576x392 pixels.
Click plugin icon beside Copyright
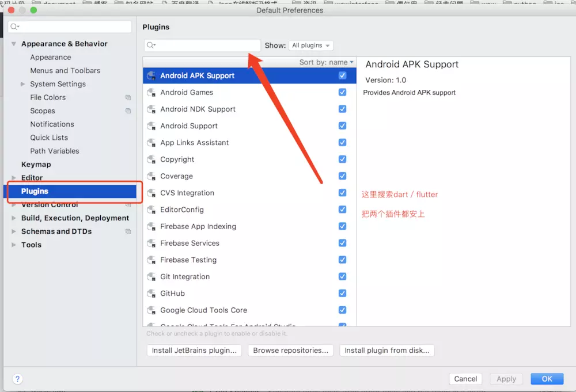tap(151, 159)
